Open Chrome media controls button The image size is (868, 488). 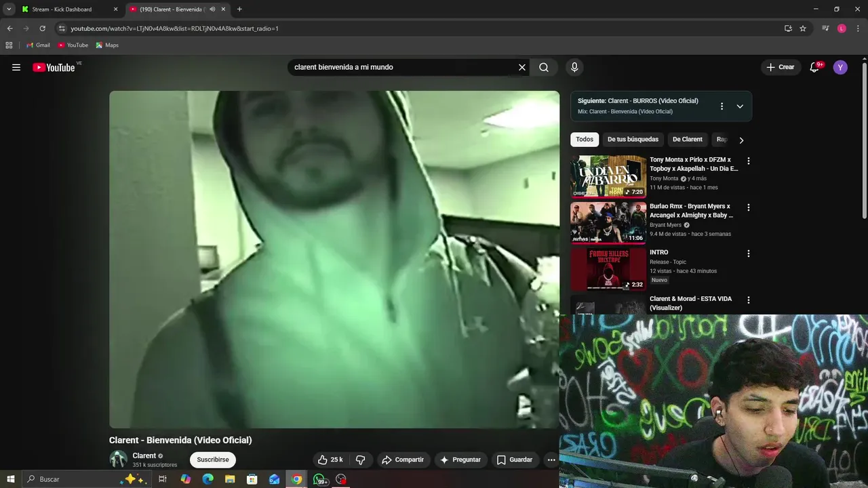[x=825, y=28]
